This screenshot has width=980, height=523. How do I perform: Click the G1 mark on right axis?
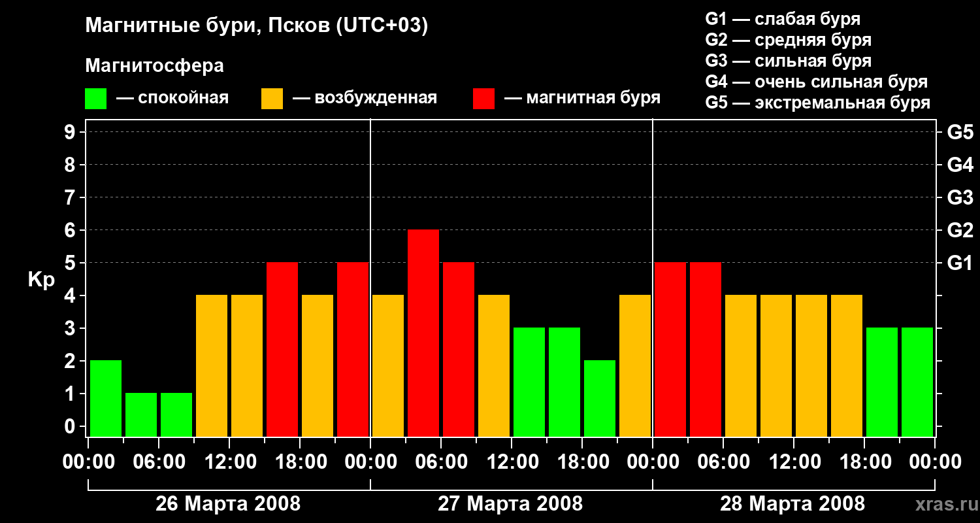click(x=960, y=263)
